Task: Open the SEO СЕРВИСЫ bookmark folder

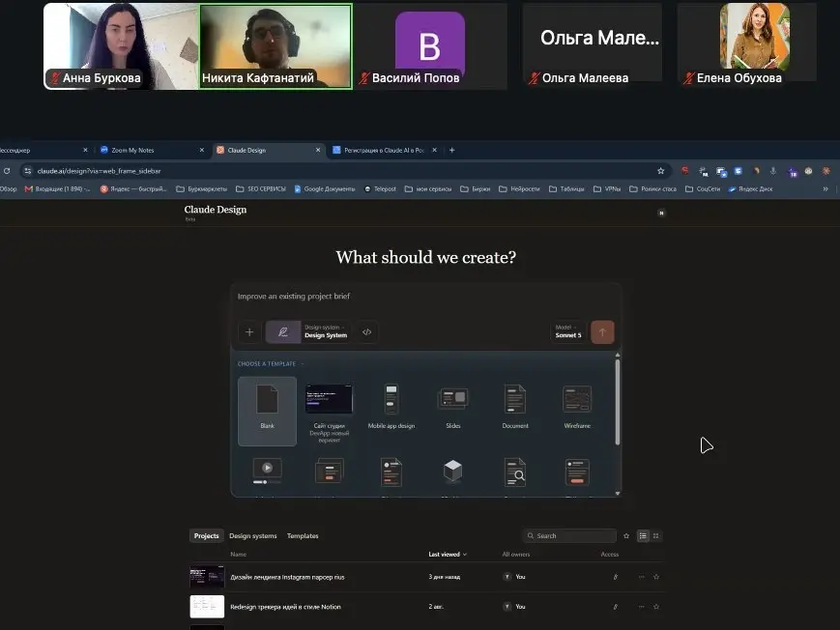Action: (261, 188)
